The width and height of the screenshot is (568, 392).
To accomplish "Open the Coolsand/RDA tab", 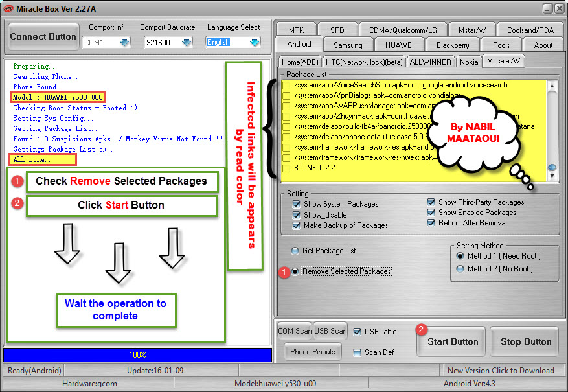I will click(x=530, y=30).
